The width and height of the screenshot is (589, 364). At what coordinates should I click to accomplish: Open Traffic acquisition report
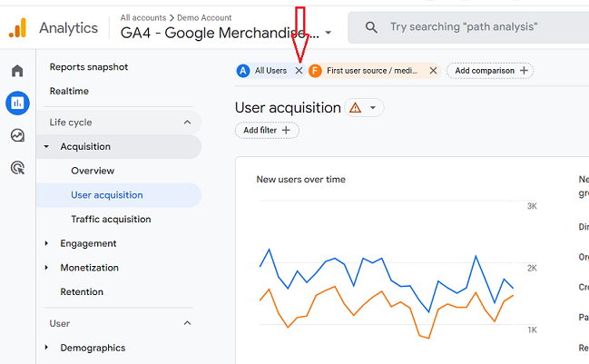point(112,219)
